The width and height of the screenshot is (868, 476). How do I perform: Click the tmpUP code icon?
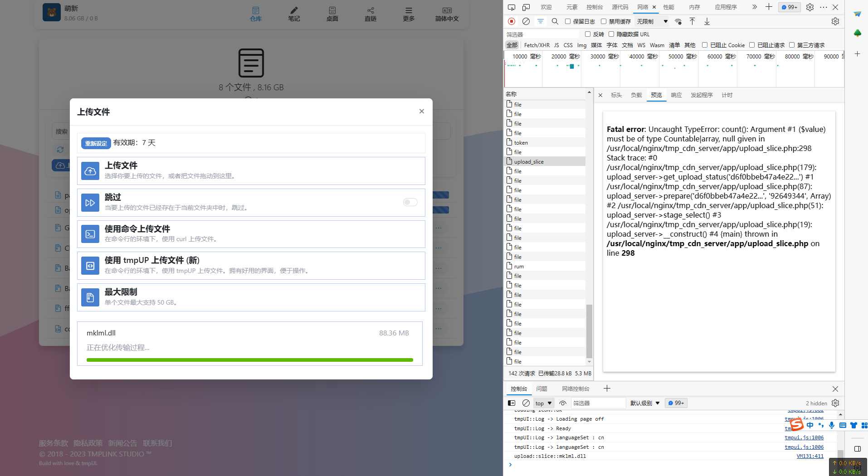pos(90,266)
